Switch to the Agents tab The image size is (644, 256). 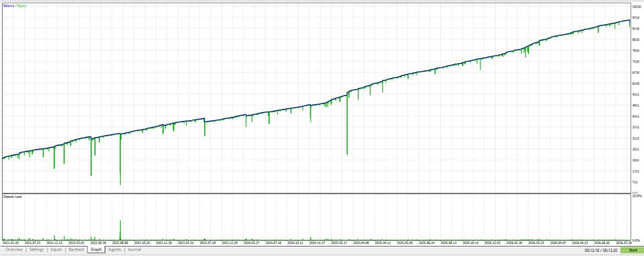pos(115,249)
